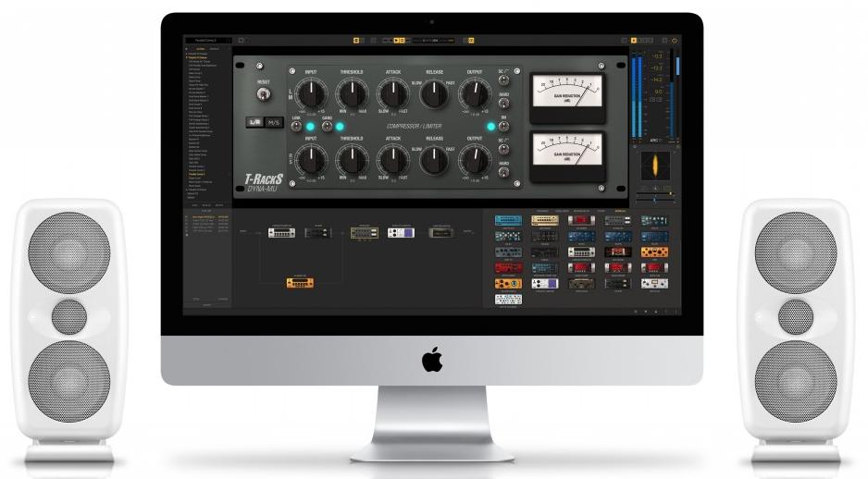Click the T-RackS DYNA-MU logo

(264, 182)
